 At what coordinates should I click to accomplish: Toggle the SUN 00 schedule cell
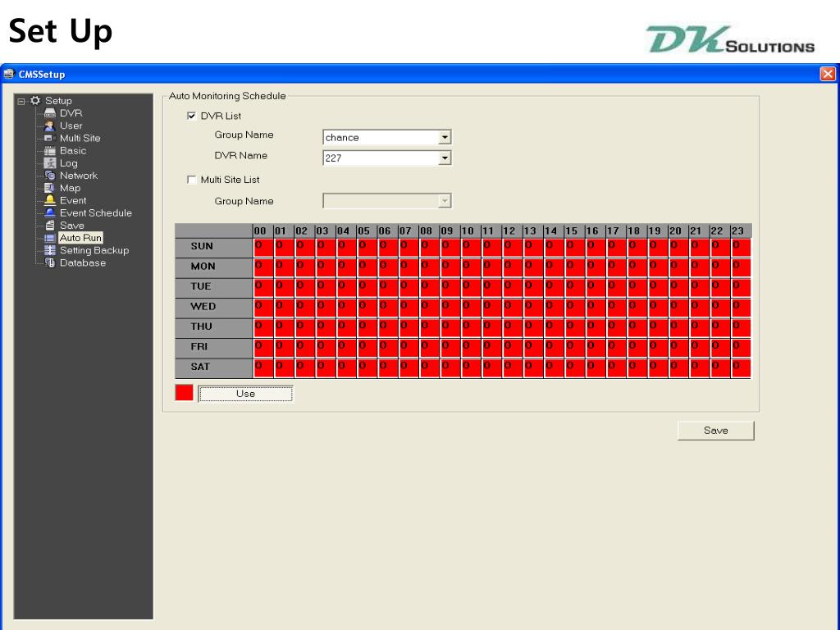pos(263,248)
